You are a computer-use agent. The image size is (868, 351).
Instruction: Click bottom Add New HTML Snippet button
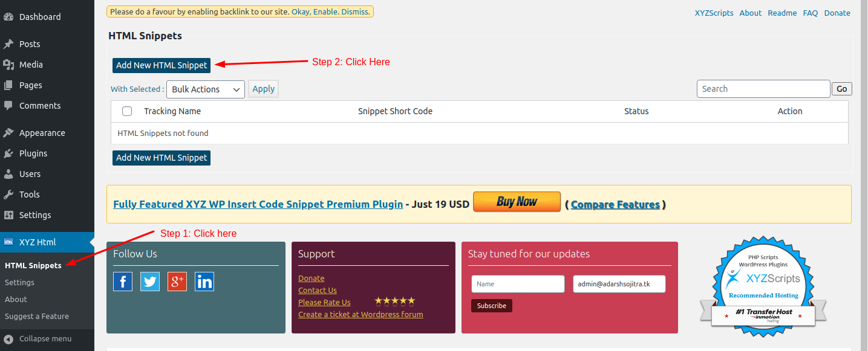tap(162, 158)
